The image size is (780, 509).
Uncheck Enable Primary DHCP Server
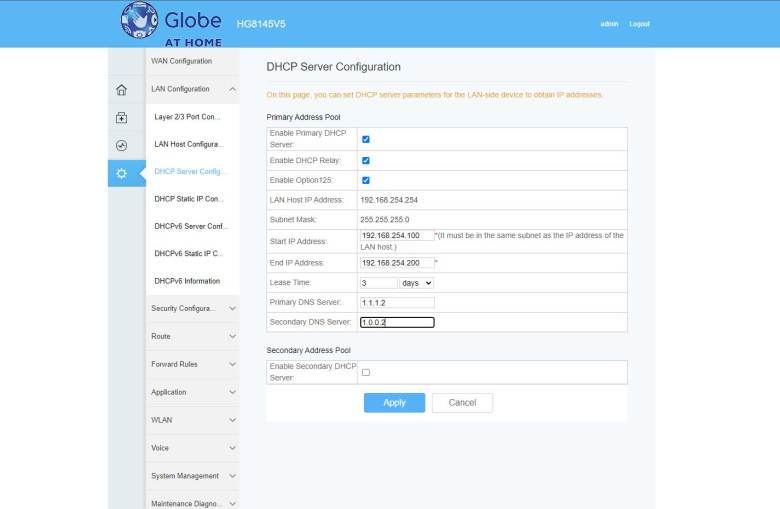(x=366, y=139)
